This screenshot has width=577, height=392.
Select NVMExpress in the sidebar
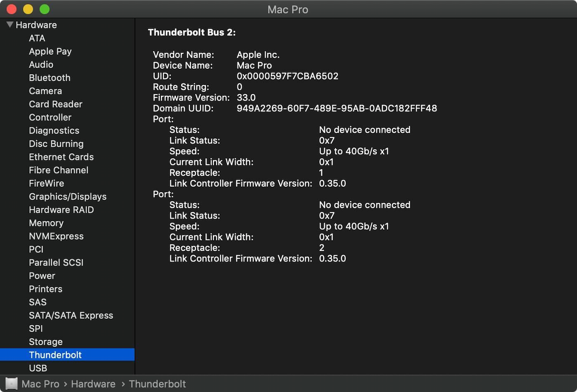[56, 236]
